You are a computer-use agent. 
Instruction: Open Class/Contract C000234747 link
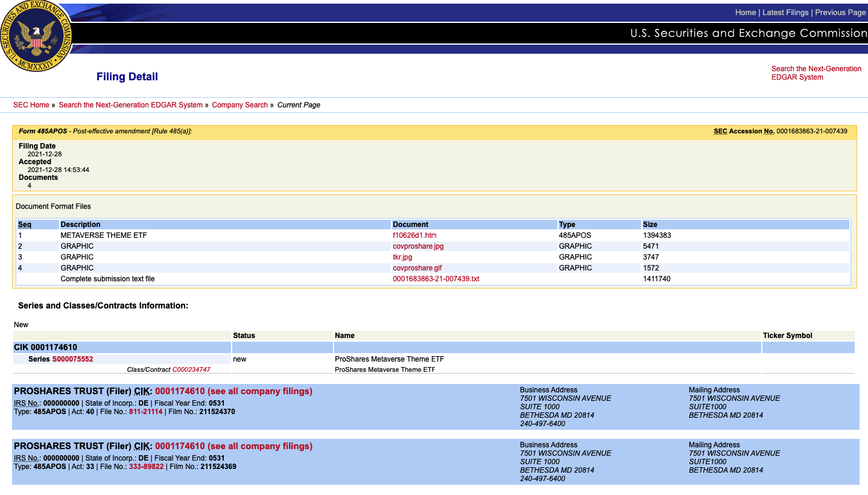191,369
